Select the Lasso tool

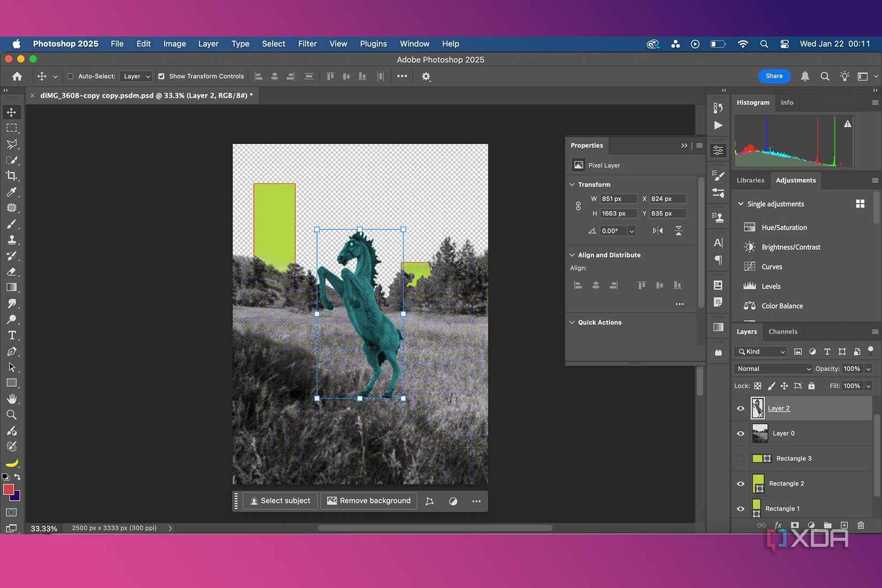(11, 144)
